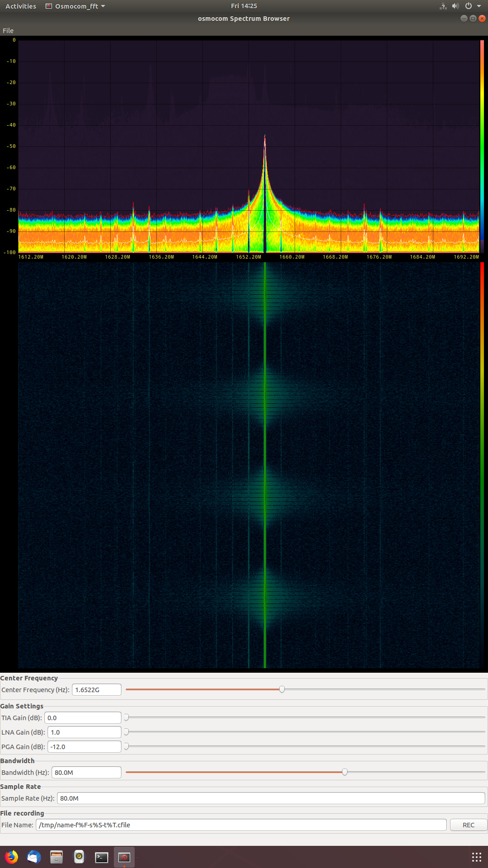Launch Firefox from the dock
This screenshot has width=488, height=868.
11,857
